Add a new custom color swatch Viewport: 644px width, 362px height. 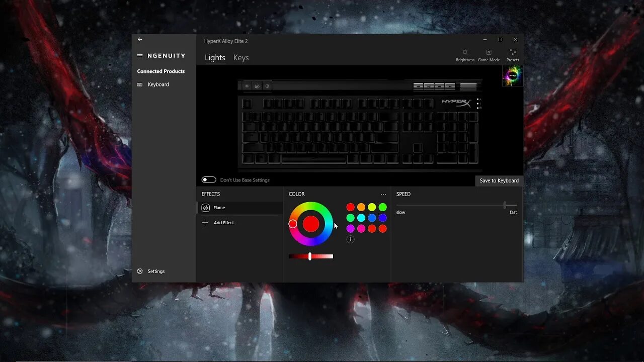point(351,239)
